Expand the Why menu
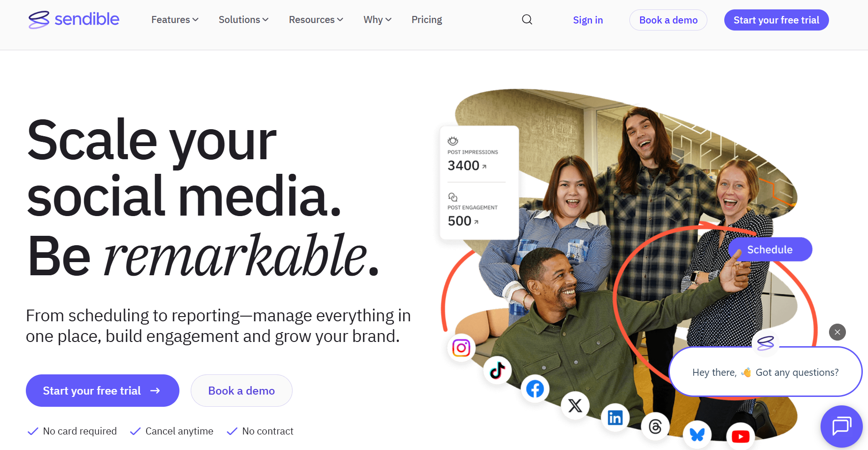Image resolution: width=868 pixels, height=450 pixels. (x=377, y=20)
